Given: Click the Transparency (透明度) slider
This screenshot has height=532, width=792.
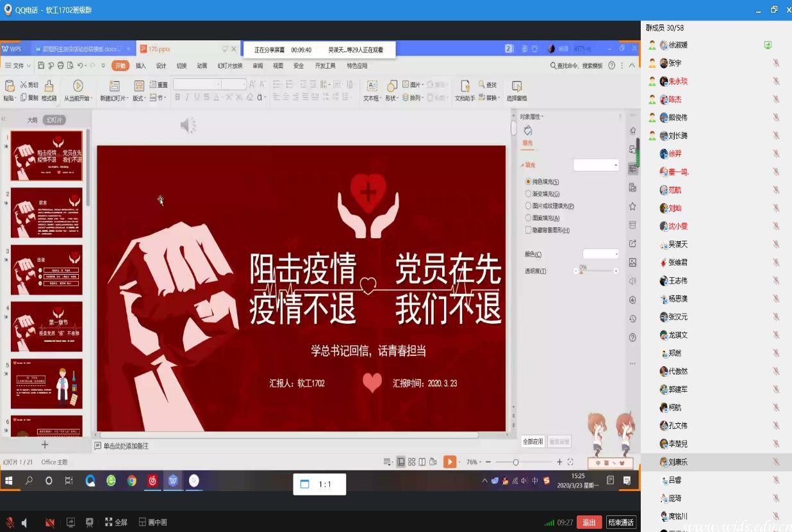Looking at the screenshot, I should point(596,271).
